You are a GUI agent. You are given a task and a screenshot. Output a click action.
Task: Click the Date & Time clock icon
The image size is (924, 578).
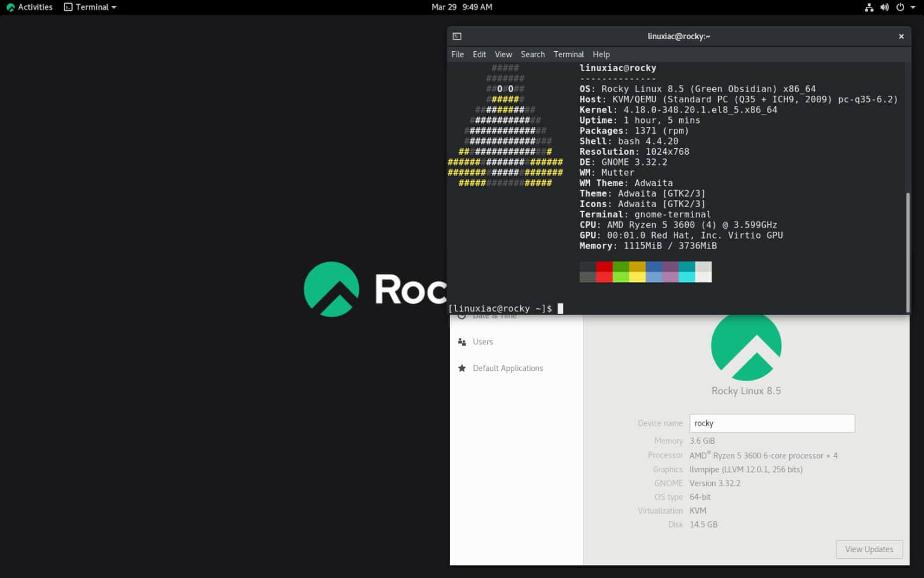[x=461, y=315]
